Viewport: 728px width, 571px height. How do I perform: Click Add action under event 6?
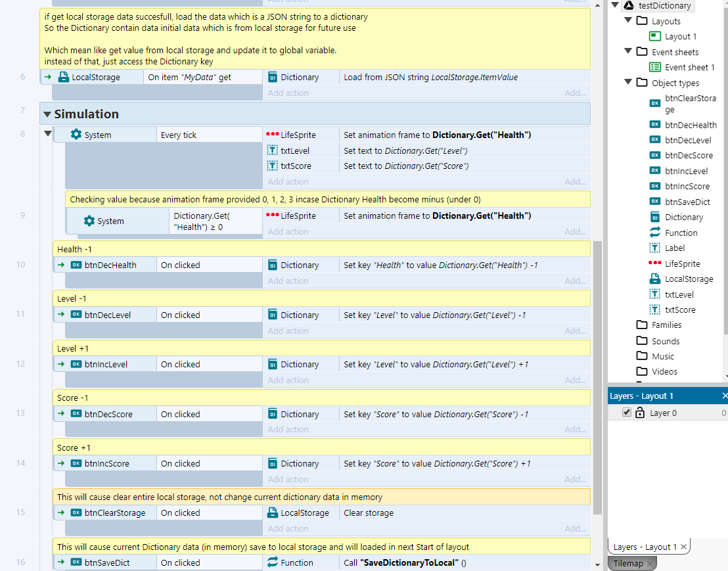[x=288, y=93]
